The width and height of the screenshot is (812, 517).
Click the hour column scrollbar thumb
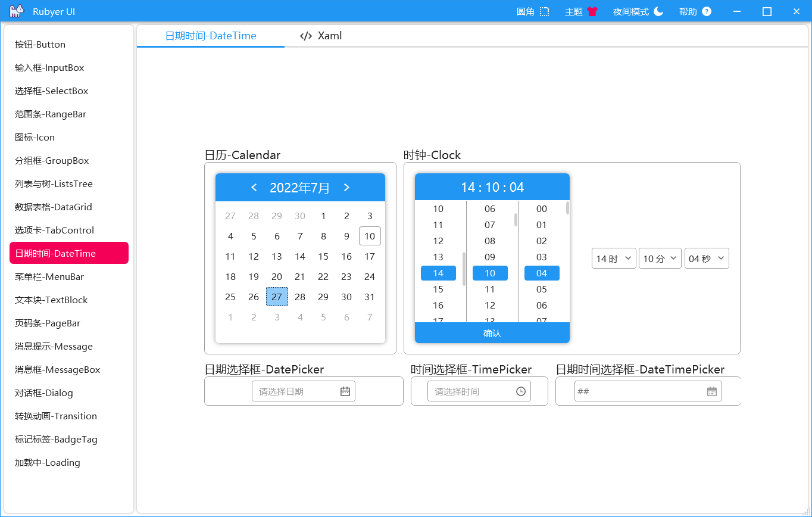coord(464,269)
